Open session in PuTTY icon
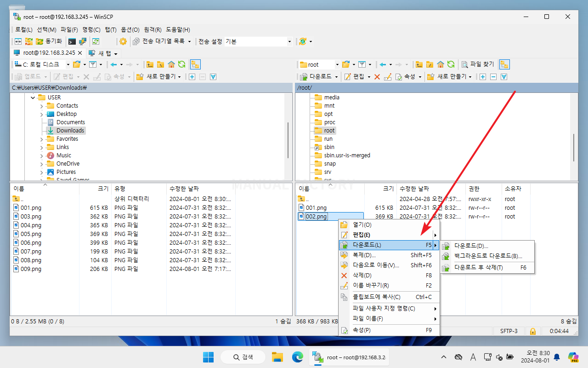This screenshot has width=588, height=368. point(82,41)
